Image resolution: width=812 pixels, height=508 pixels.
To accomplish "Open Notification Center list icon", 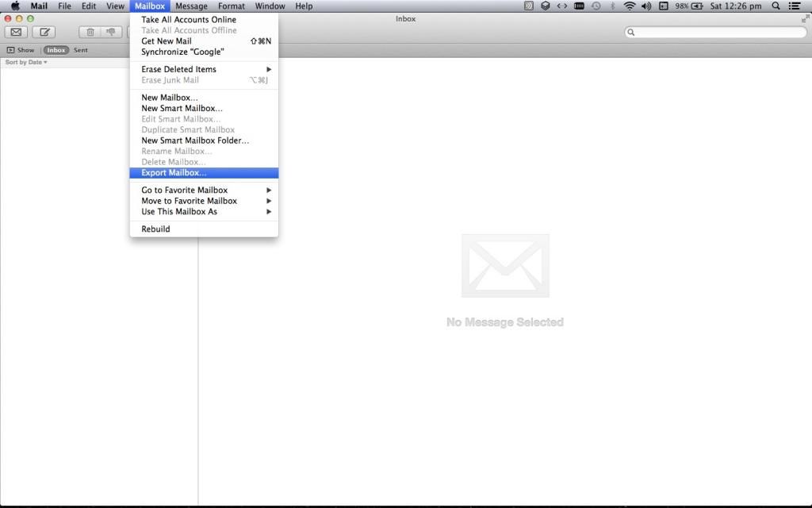I will pyautogui.click(x=794, y=6).
